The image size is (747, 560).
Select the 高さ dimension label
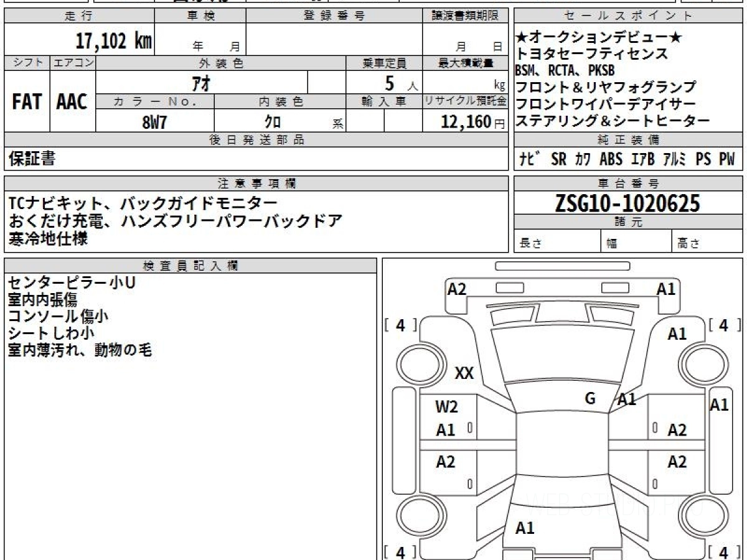point(689,245)
